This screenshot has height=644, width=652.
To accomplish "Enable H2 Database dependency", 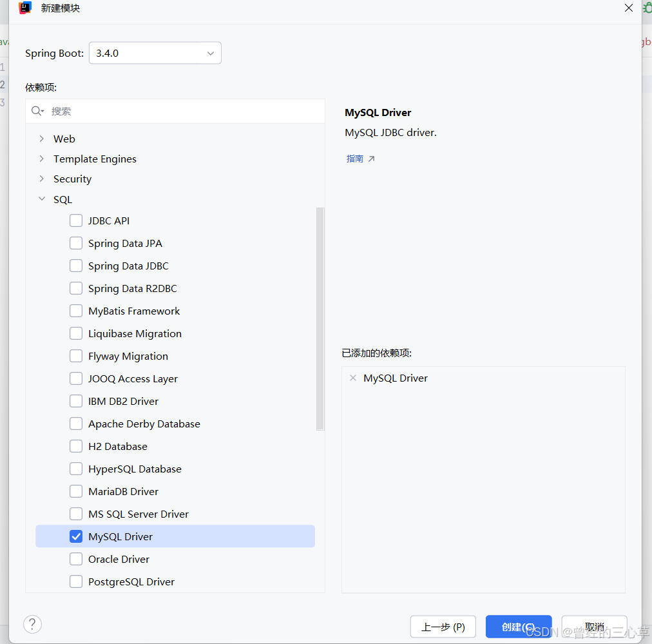I will [x=76, y=446].
